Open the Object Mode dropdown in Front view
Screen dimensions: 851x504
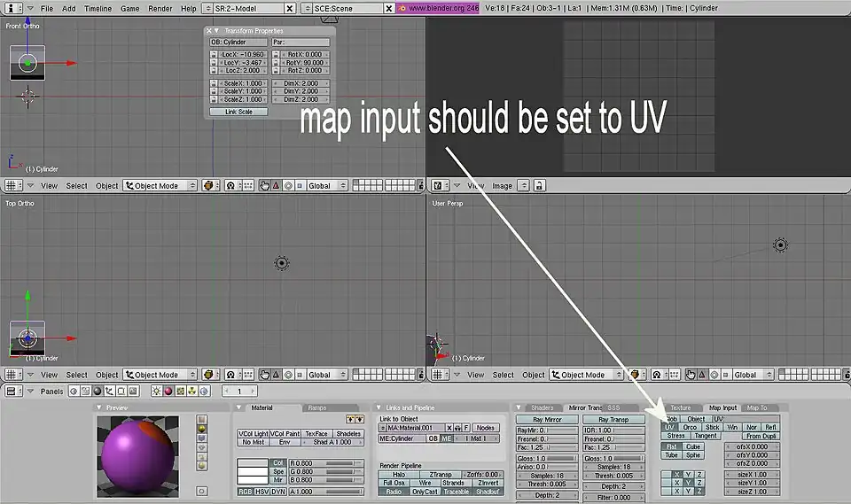point(161,186)
